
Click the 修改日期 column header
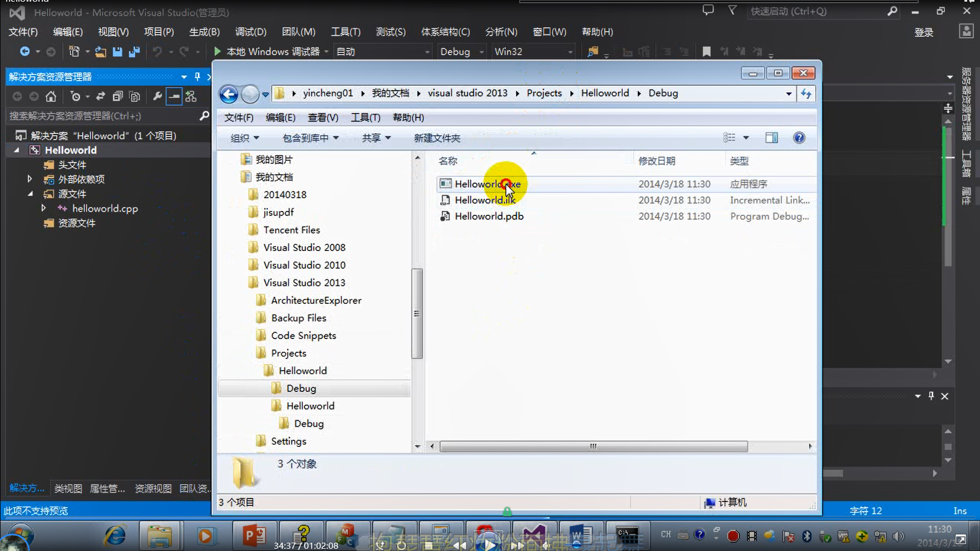(657, 161)
